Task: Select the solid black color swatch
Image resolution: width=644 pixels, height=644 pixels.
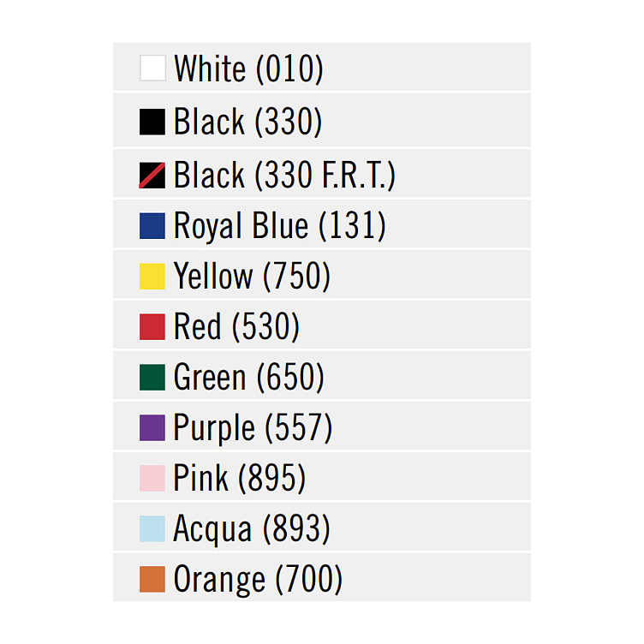Action: pyautogui.click(x=152, y=122)
